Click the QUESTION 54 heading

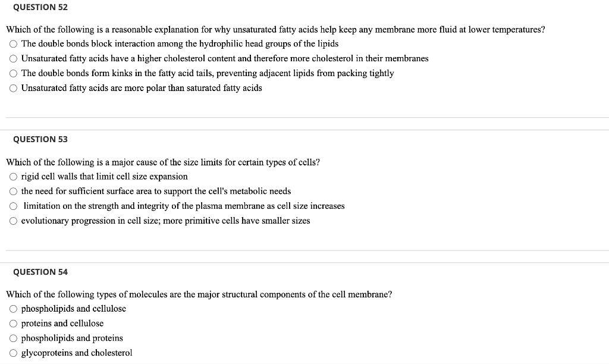39,272
